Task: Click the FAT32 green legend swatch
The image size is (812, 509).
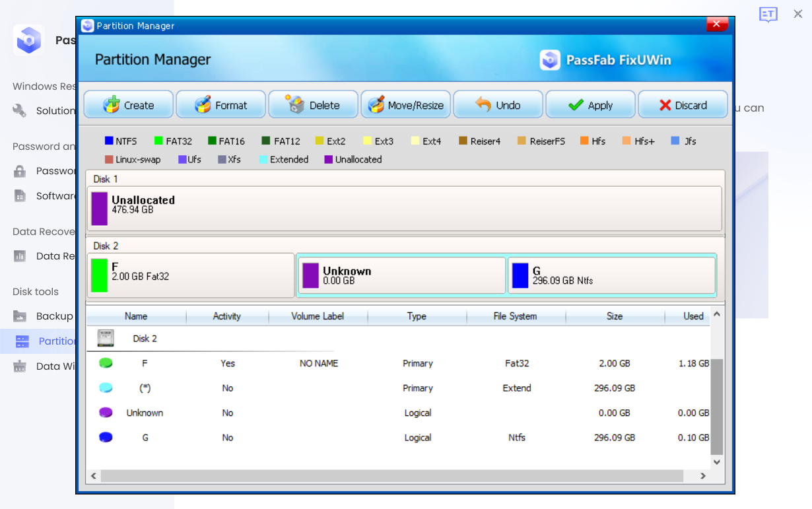Action: (158, 141)
